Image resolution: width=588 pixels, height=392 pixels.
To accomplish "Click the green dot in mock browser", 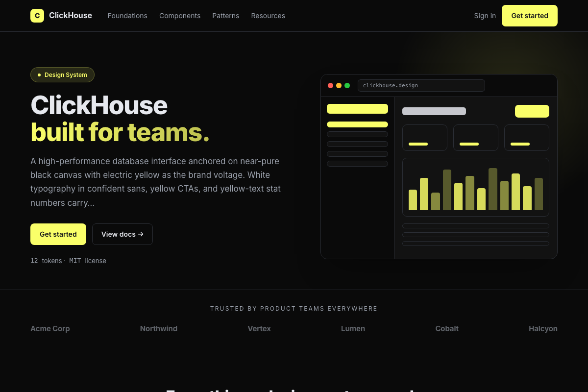I will click(347, 85).
